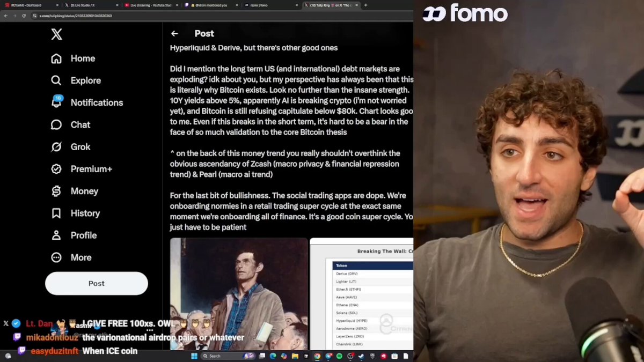Click the browser address bar URL
Viewport: 644px width, 362px height.
tap(76, 16)
